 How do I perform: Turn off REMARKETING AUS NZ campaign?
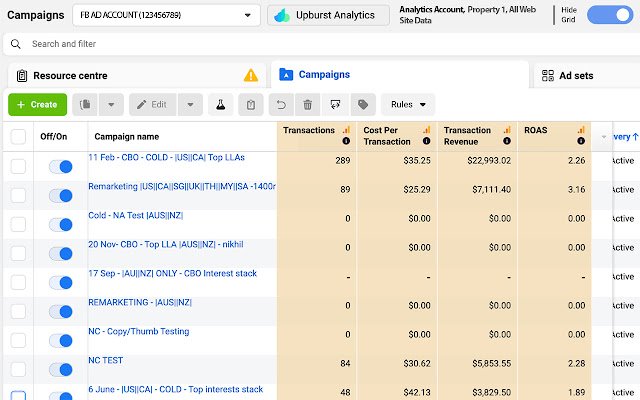pyautogui.click(x=60, y=311)
